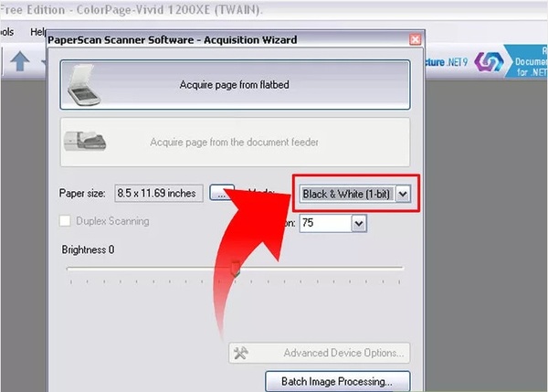Open the Help menu
Screen dimensions: 548x392
pyautogui.click(x=37, y=32)
